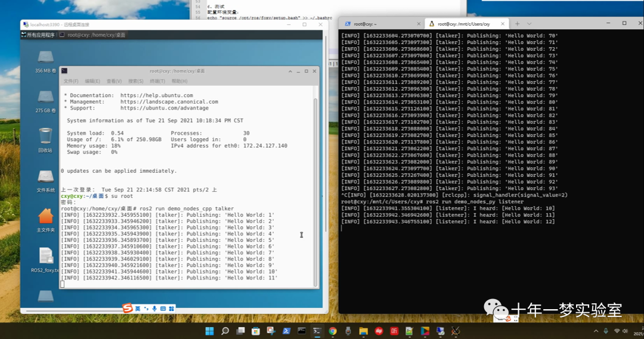Open the 编辑(E) menu in Xfce terminal
Screen dimensions: 644x339
point(92,81)
